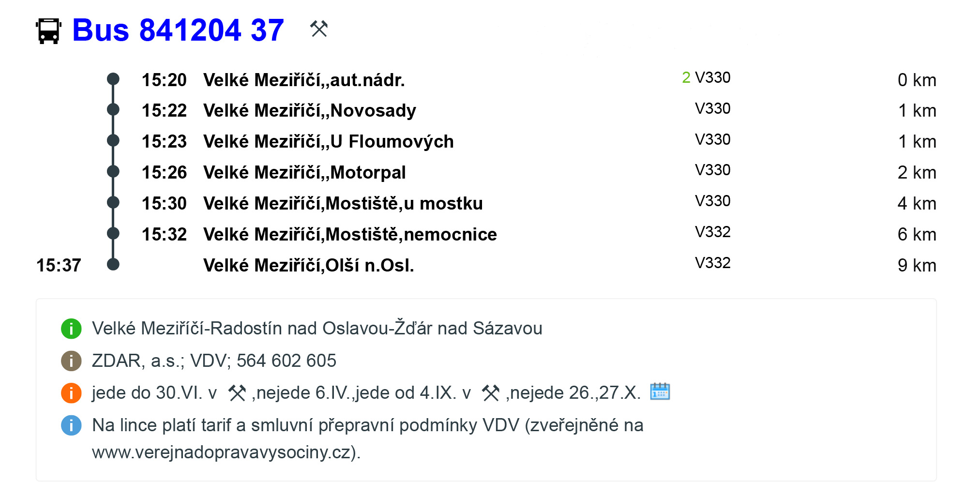The height and width of the screenshot is (482, 980).
Task: Select stop Velké Meziříčí,,aut.nádr.
Action: coord(304,80)
